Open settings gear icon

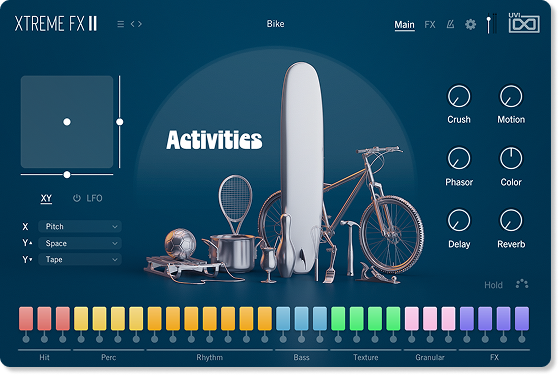[x=470, y=24]
